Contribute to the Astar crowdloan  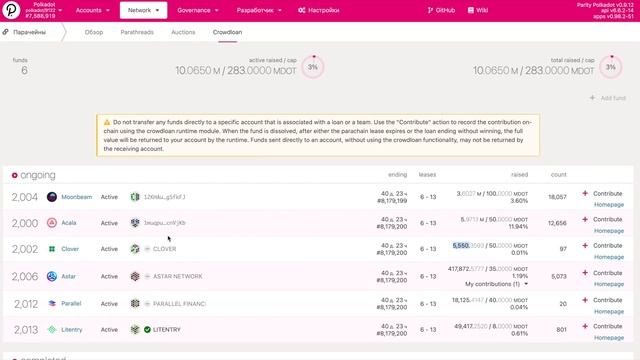602,273
